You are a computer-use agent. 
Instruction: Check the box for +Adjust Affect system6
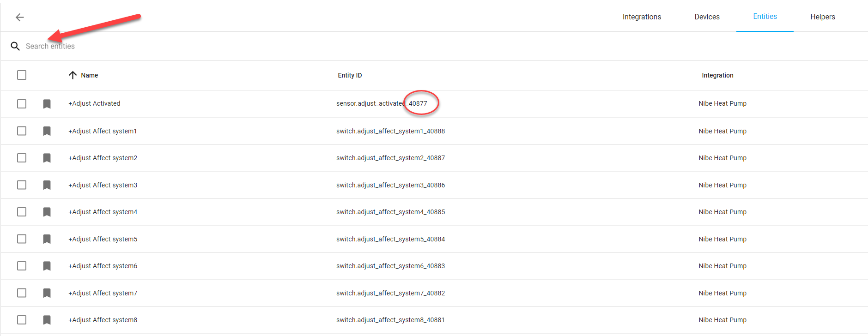pyautogui.click(x=22, y=266)
